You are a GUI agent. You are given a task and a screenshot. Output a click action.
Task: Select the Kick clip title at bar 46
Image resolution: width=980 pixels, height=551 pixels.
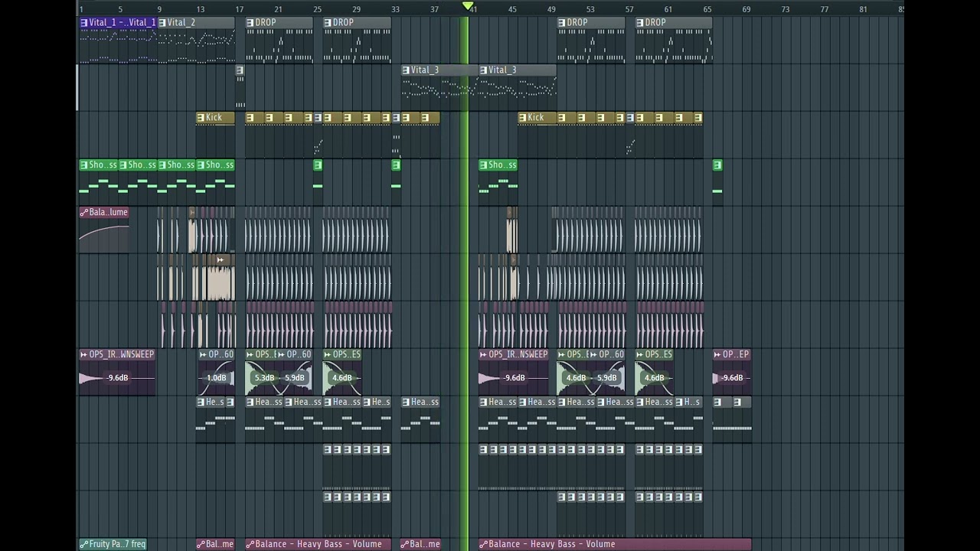pos(536,117)
